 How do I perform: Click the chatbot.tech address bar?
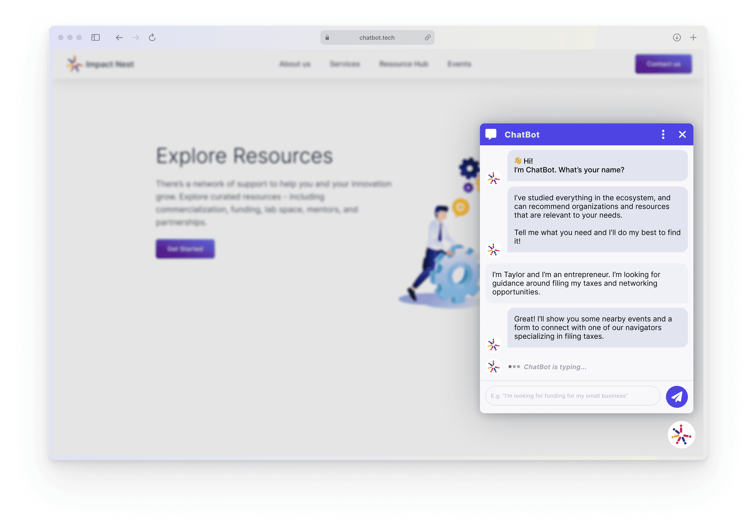[377, 38]
